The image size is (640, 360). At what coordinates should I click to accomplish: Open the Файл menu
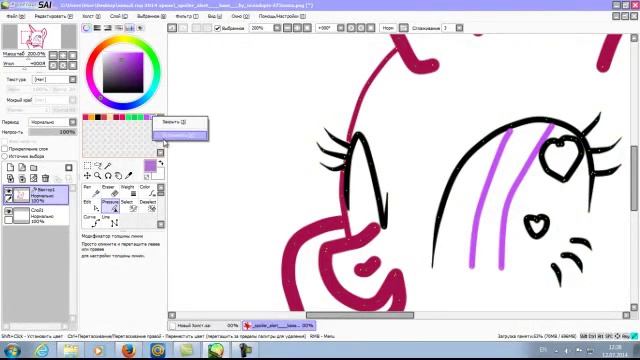point(16,16)
